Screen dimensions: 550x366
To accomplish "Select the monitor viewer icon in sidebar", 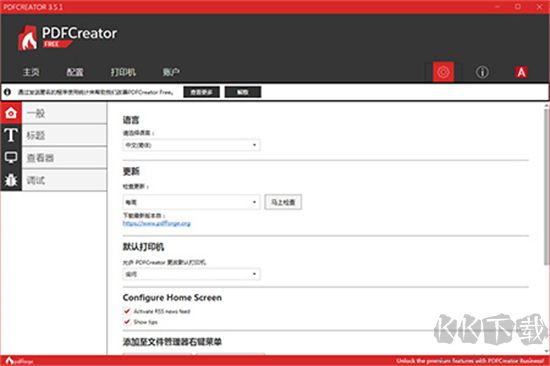I will (11, 158).
